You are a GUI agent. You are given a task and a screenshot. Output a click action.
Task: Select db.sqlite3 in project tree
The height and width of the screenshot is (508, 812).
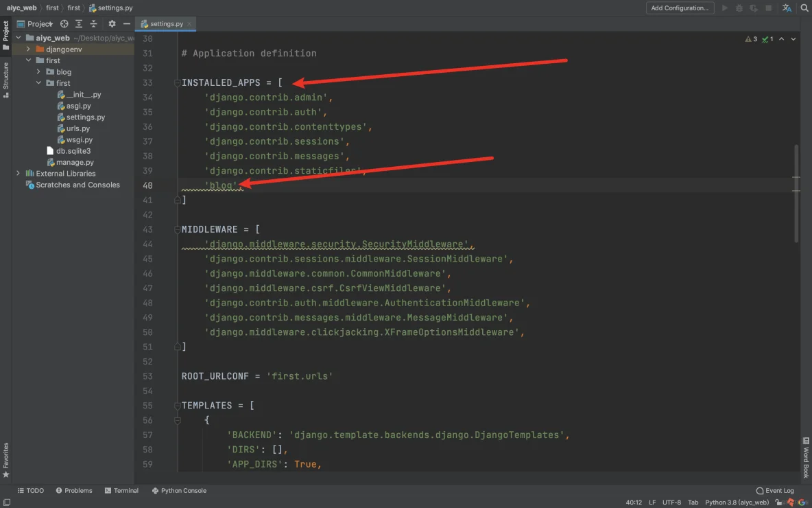point(69,151)
